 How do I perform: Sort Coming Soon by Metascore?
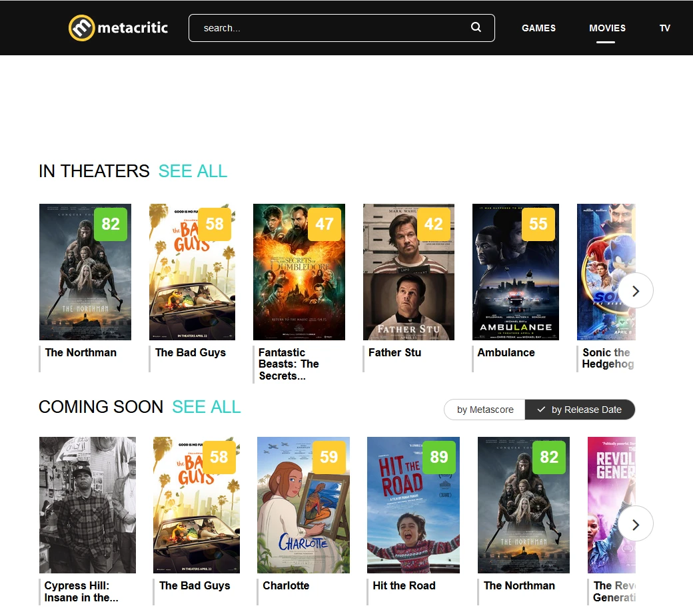(485, 410)
